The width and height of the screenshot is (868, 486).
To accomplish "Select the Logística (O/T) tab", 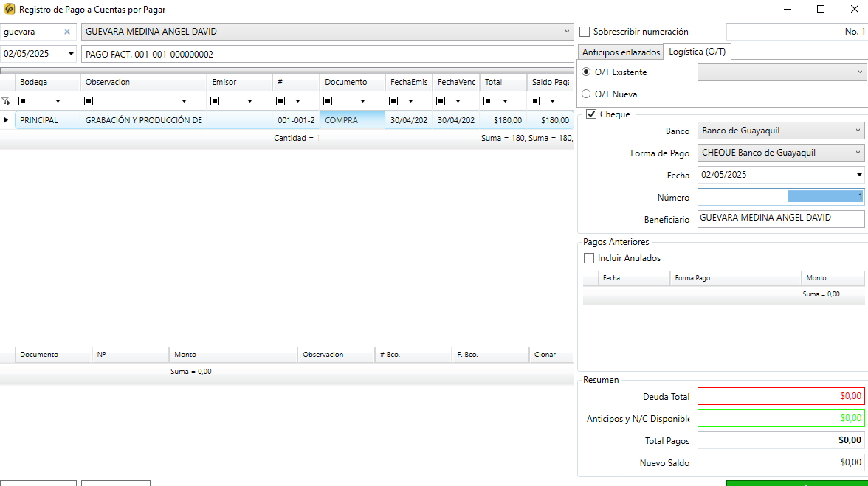I will [x=697, y=52].
